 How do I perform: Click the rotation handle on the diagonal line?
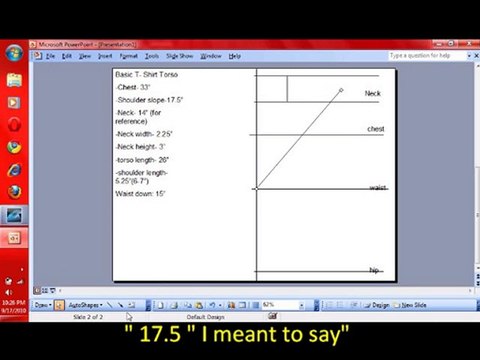coord(341,90)
